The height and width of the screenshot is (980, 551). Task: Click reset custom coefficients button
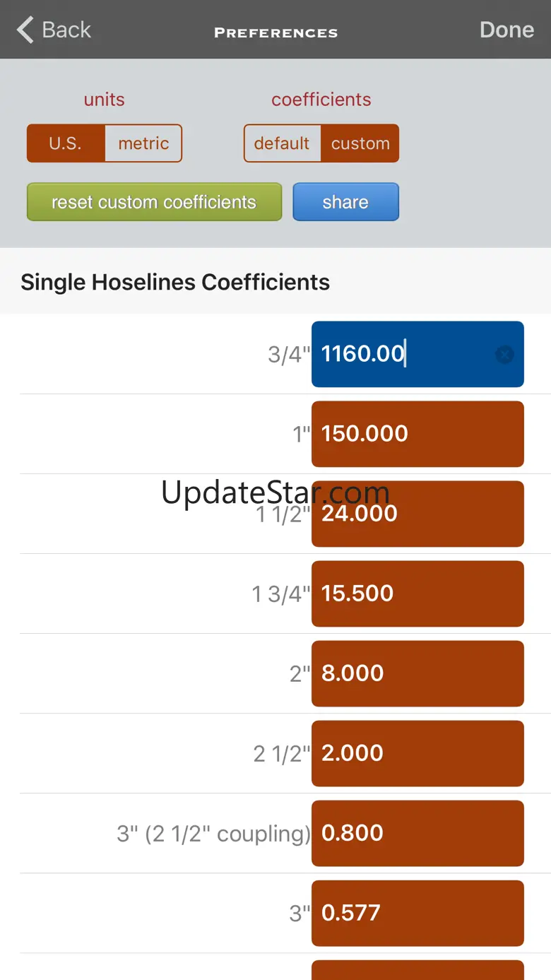click(154, 202)
